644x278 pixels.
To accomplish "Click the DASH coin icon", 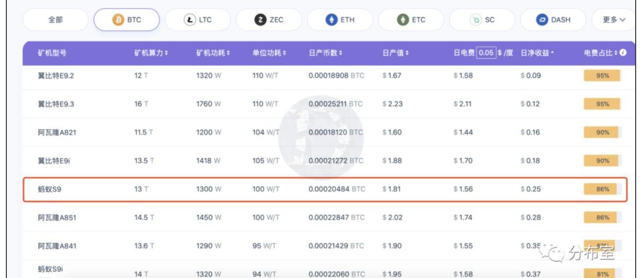I will 542,20.
